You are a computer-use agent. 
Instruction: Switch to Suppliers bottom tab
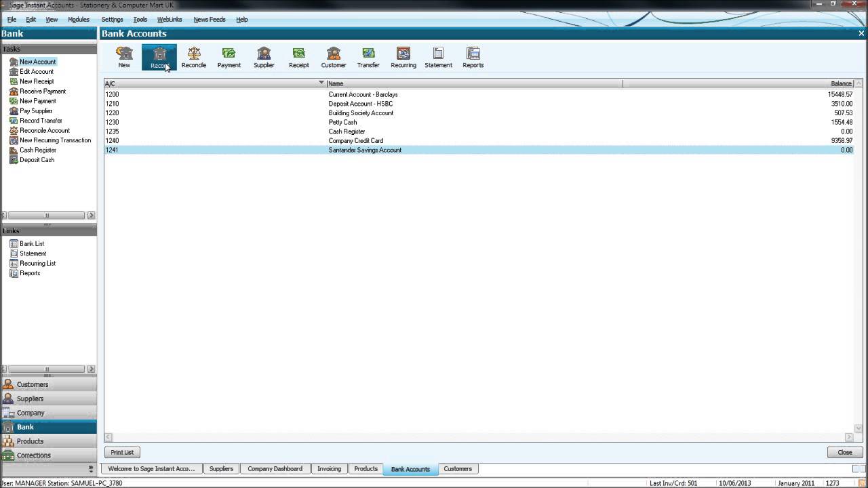click(221, 469)
